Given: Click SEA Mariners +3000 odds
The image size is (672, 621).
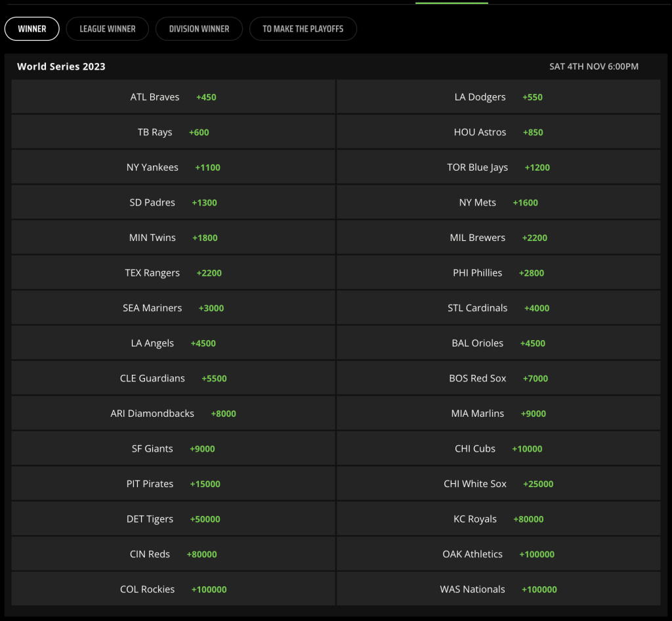Looking at the screenshot, I should tap(173, 308).
